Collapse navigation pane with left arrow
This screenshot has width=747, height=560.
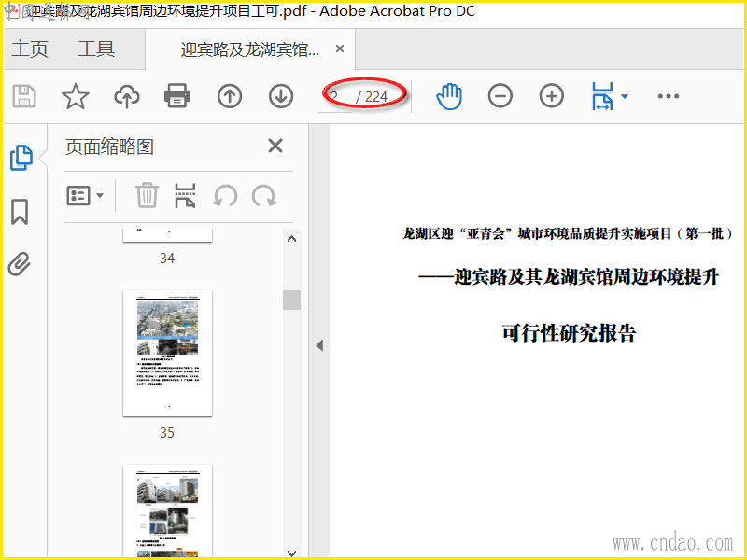tap(319, 345)
